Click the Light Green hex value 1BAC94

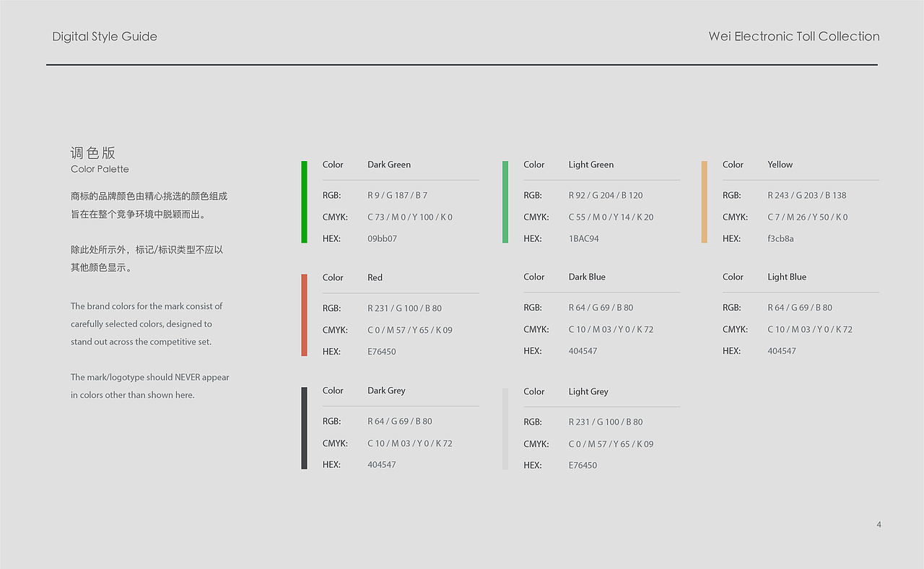pyautogui.click(x=583, y=239)
